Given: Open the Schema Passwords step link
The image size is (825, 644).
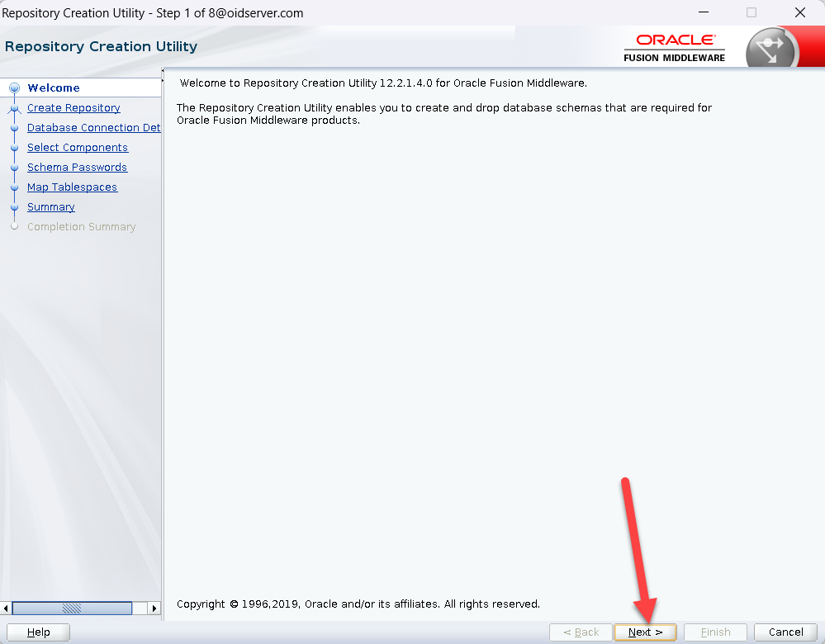Looking at the screenshot, I should pyautogui.click(x=77, y=168).
